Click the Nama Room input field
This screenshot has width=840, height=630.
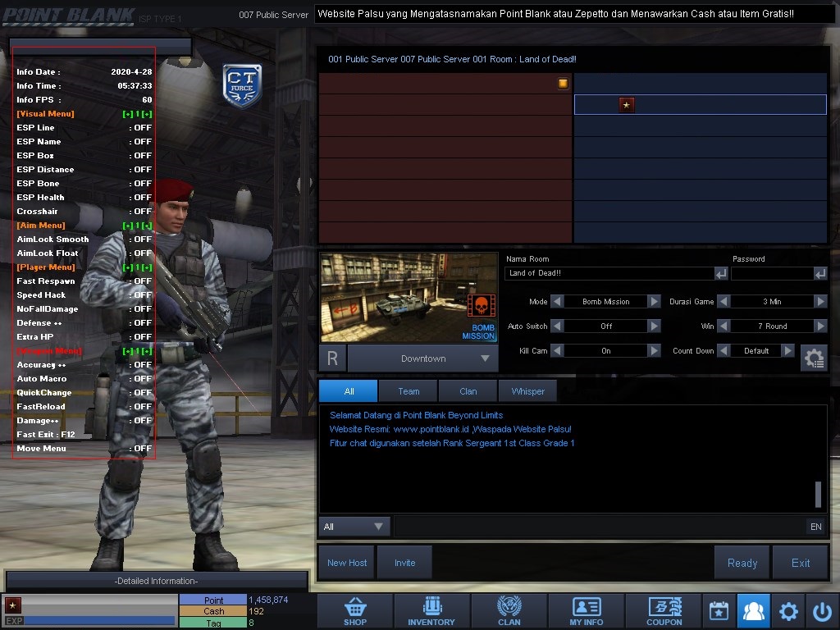(x=609, y=273)
